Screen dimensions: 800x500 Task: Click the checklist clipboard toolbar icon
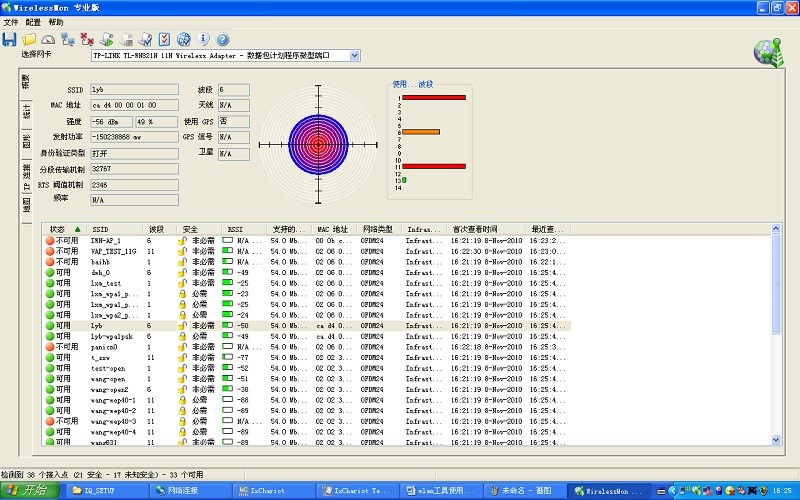[165, 39]
